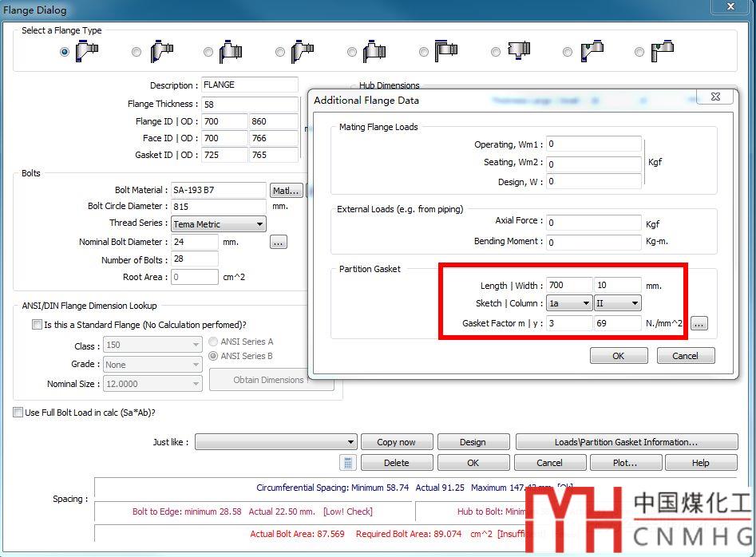The width and height of the screenshot is (756, 557).
Task: Click the sixth flange type sketch icon
Action: click(446, 50)
